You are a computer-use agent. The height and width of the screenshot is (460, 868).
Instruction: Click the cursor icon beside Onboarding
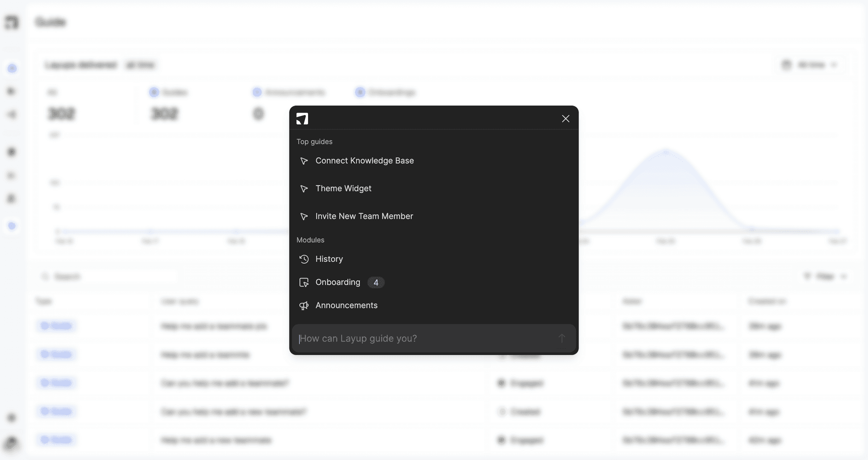tap(303, 282)
